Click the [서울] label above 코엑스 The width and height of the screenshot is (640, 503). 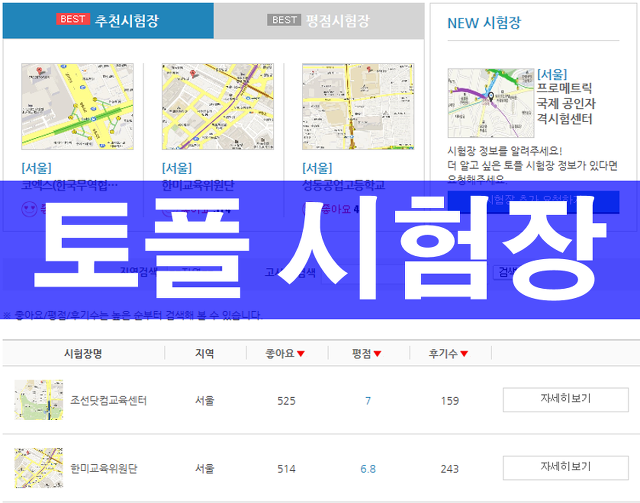pos(36,168)
